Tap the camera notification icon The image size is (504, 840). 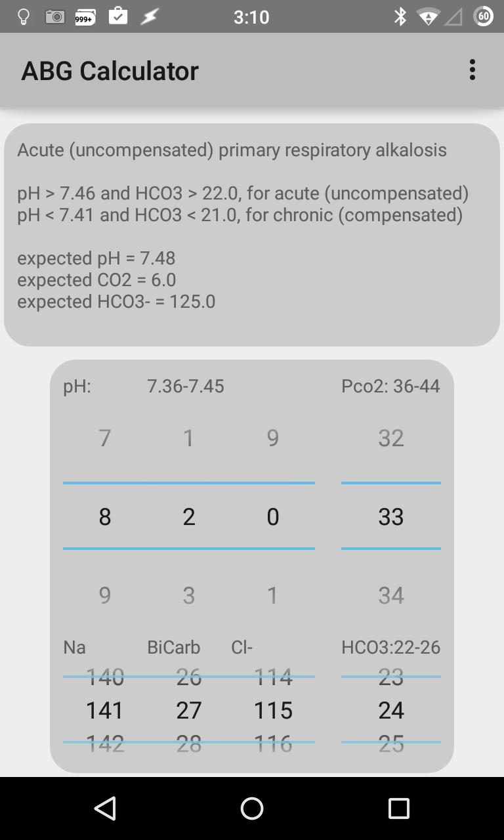55,16
